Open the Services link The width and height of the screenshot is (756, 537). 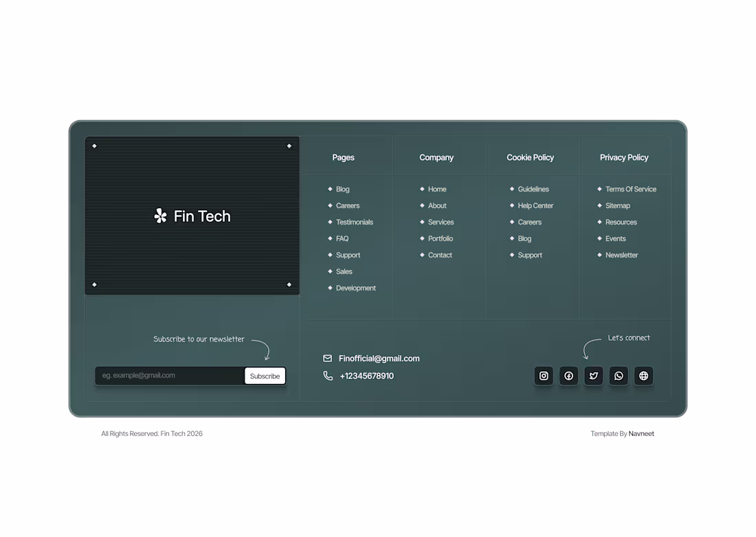click(x=441, y=222)
